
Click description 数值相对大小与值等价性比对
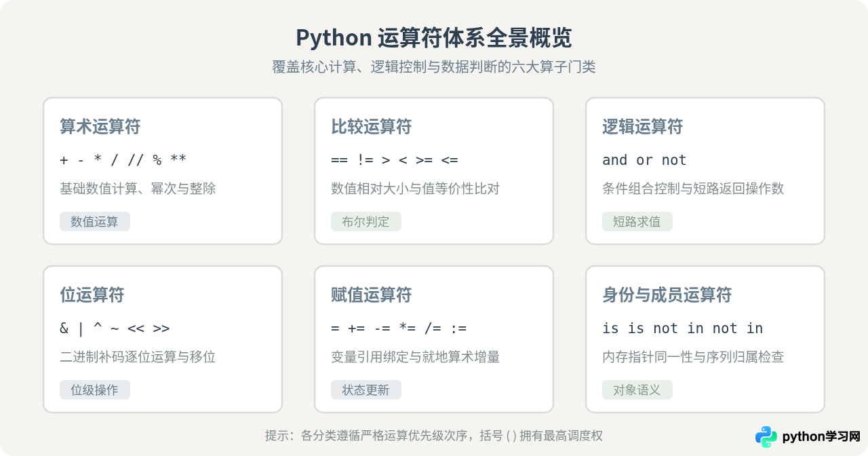pyautogui.click(x=416, y=189)
